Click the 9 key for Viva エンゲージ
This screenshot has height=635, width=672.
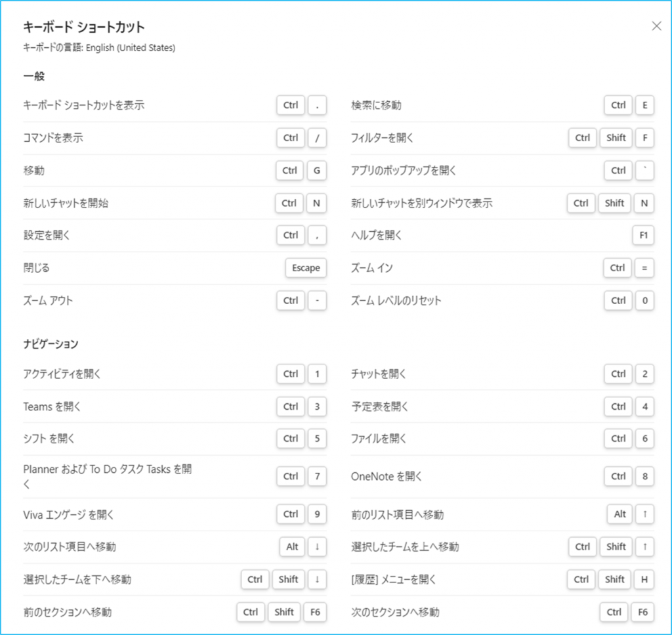click(x=316, y=514)
